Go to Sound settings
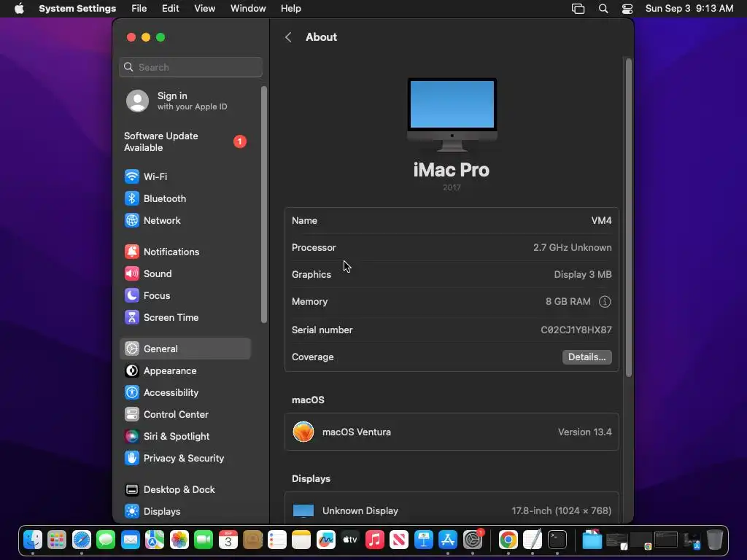Screen dimensions: 747x560 [185, 274]
